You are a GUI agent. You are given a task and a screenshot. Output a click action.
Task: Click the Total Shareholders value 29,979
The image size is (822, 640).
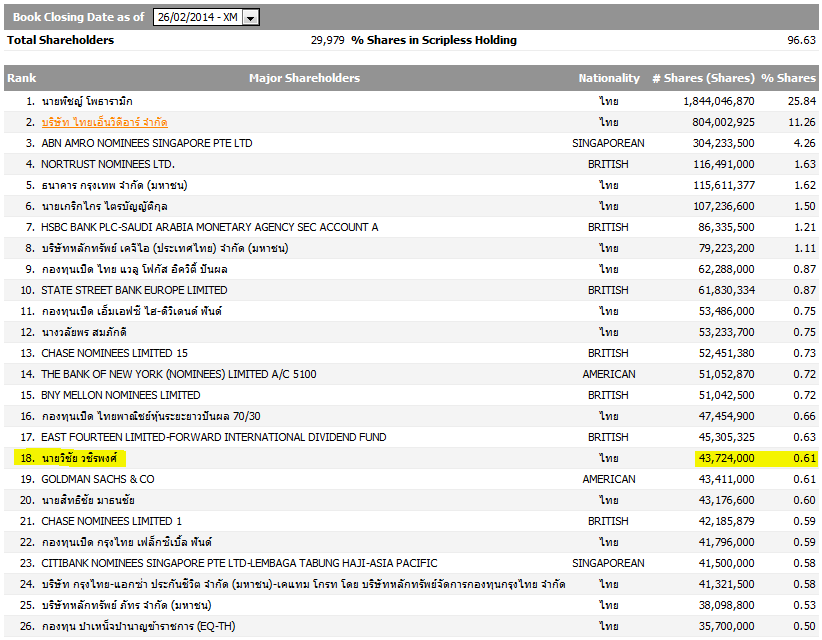tap(327, 40)
